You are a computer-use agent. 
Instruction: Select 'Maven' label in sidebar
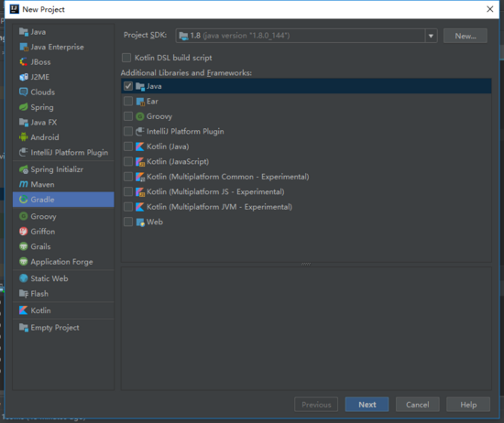pyautogui.click(x=42, y=184)
